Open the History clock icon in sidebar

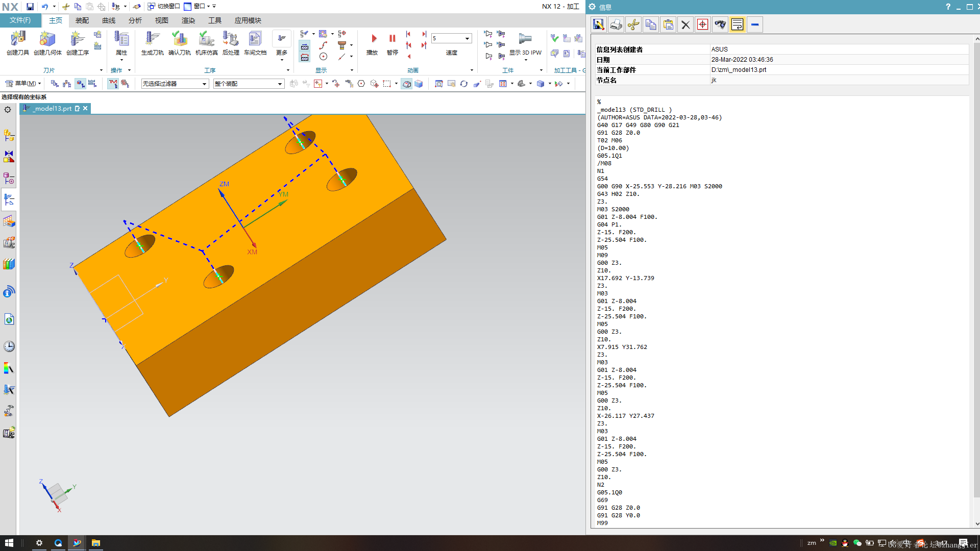pyautogui.click(x=9, y=346)
